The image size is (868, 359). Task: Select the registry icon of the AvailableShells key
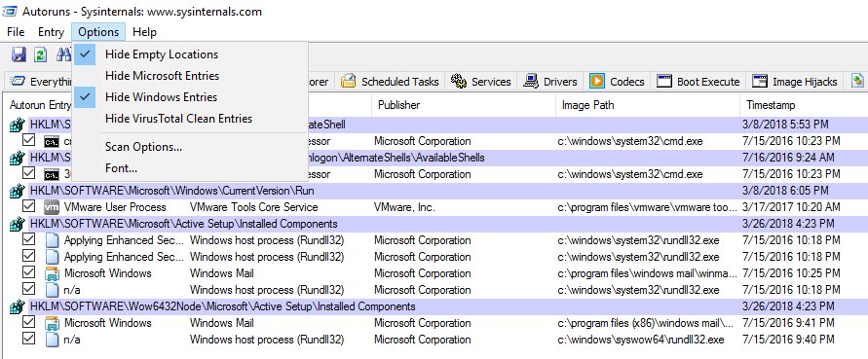tap(18, 159)
